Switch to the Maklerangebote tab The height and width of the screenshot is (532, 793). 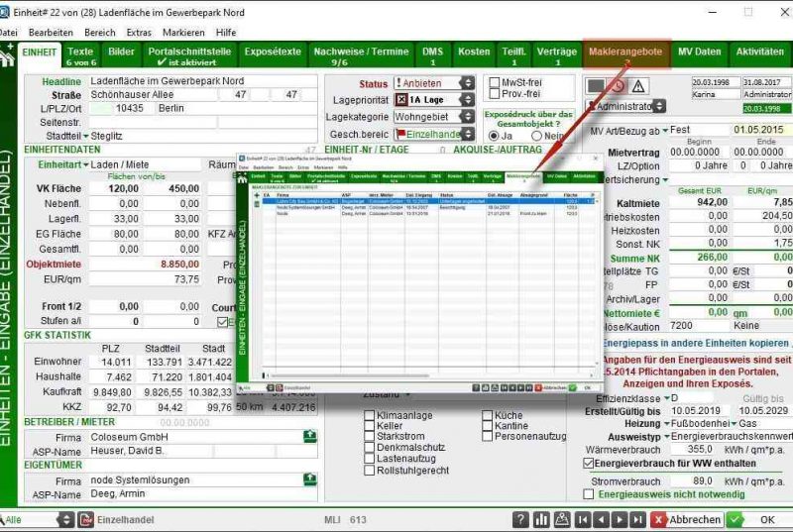tap(624, 51)
